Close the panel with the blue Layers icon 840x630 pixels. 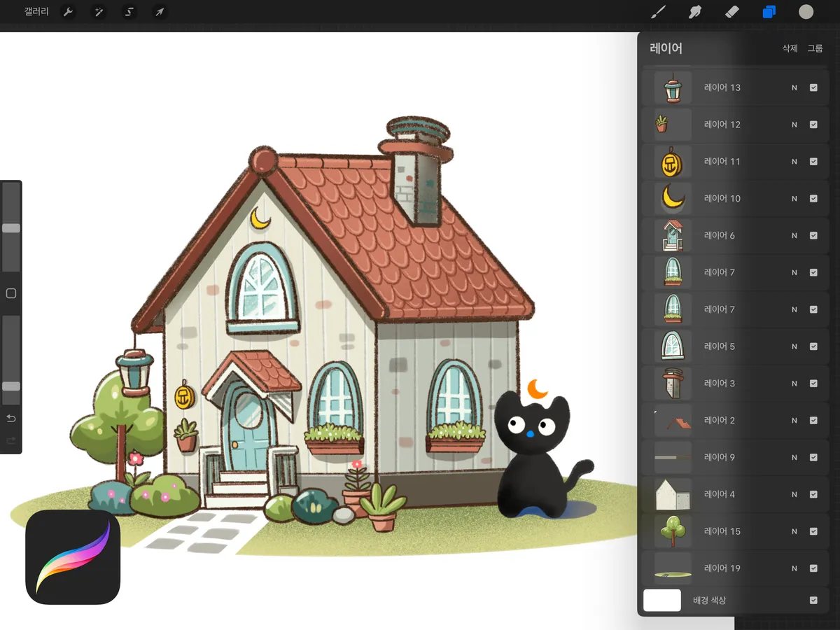tap(769, 12)
